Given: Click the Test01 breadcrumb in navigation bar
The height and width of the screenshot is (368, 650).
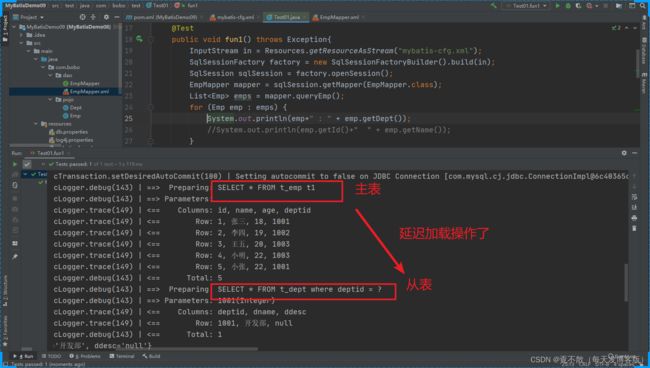Looking at the screenshot, I should (158, 6).
